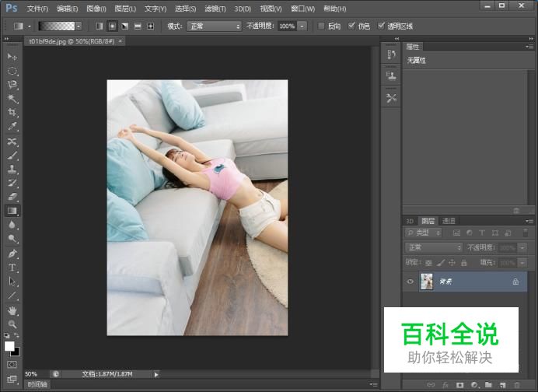Select the History Brush tool
Screen dimensions: 538x392
tap(12, 183)
